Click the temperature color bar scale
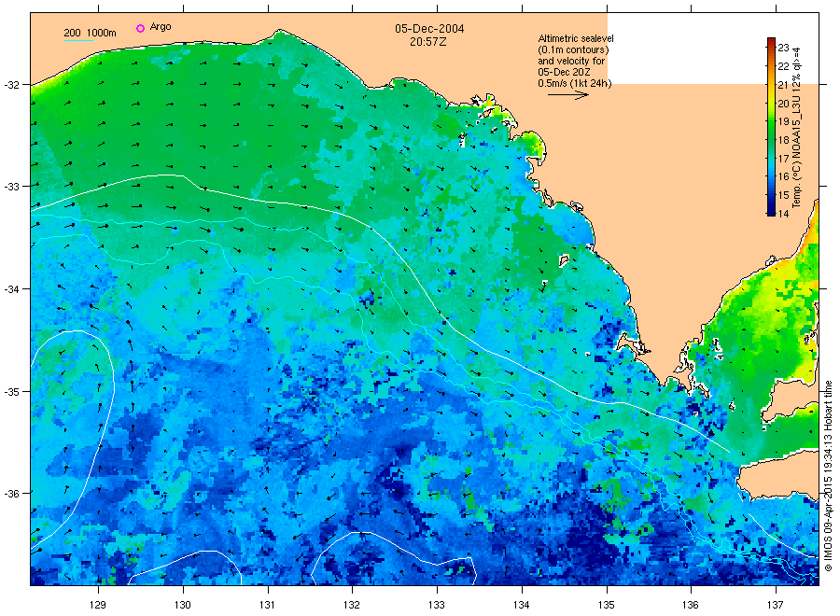The image size is (840, 616). pyautogui.click(x=772, y=127)
